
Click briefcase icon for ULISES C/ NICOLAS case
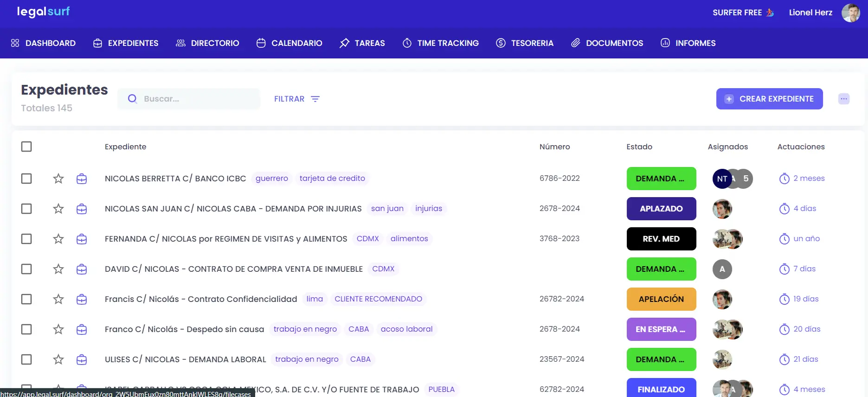(x=82, y=359)
